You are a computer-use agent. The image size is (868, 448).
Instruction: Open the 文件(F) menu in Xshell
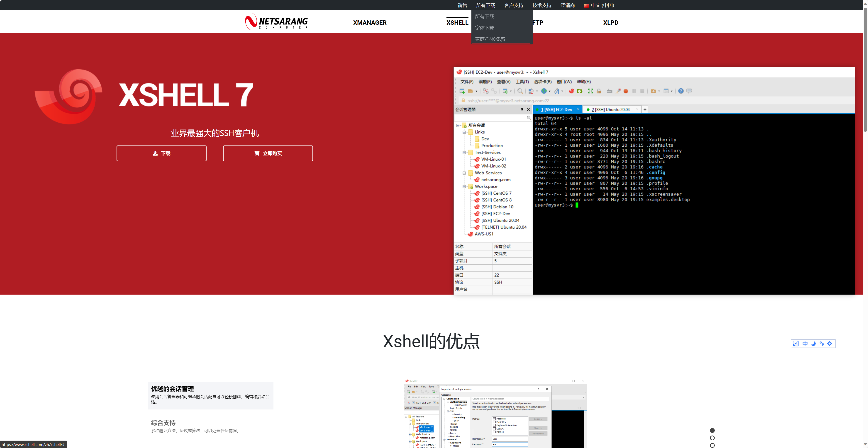coord(467,82)
